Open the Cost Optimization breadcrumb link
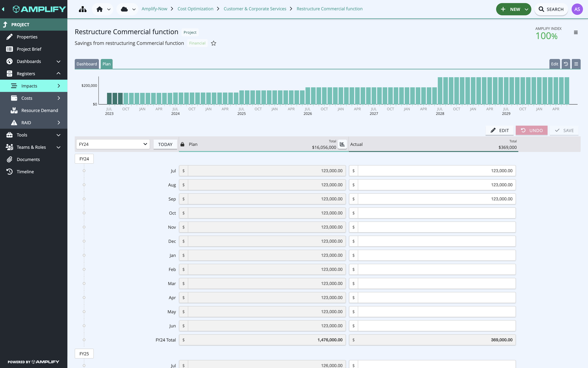The height and width of the screenshot is (368, 588). (195, 9)
